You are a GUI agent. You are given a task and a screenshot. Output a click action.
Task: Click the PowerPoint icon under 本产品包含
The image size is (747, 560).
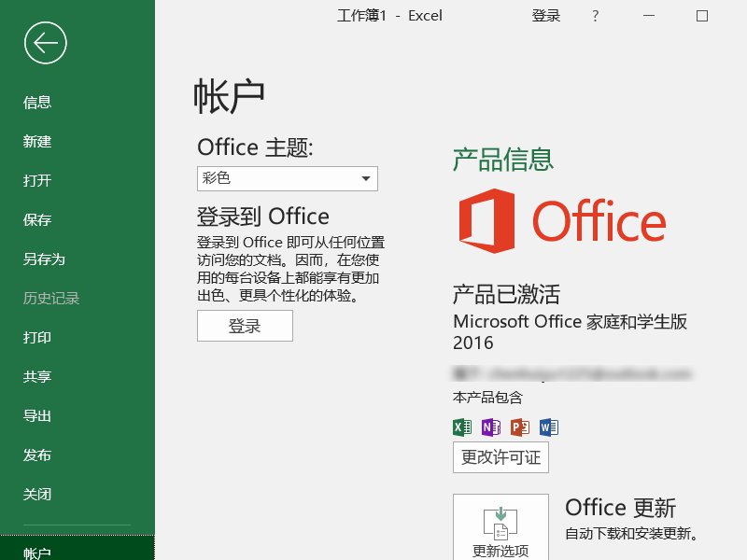(519, 427)
